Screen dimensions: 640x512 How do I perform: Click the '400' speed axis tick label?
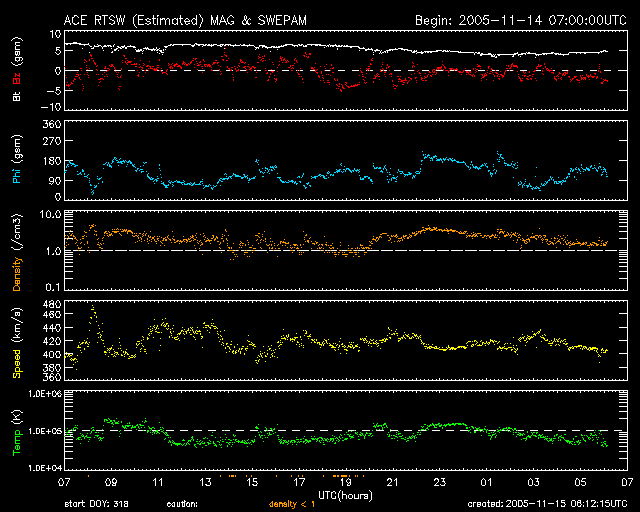[52, 354]
